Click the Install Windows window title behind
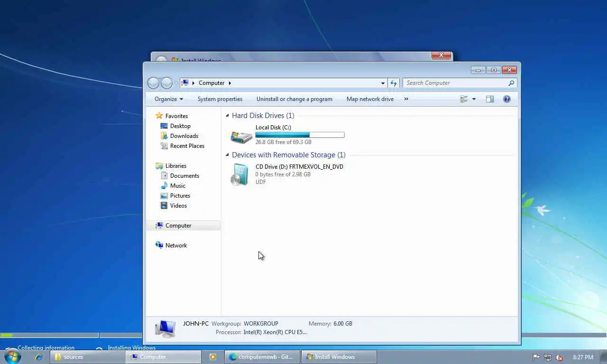The height and width of the screenshot is (364, 607). point(201,61)
